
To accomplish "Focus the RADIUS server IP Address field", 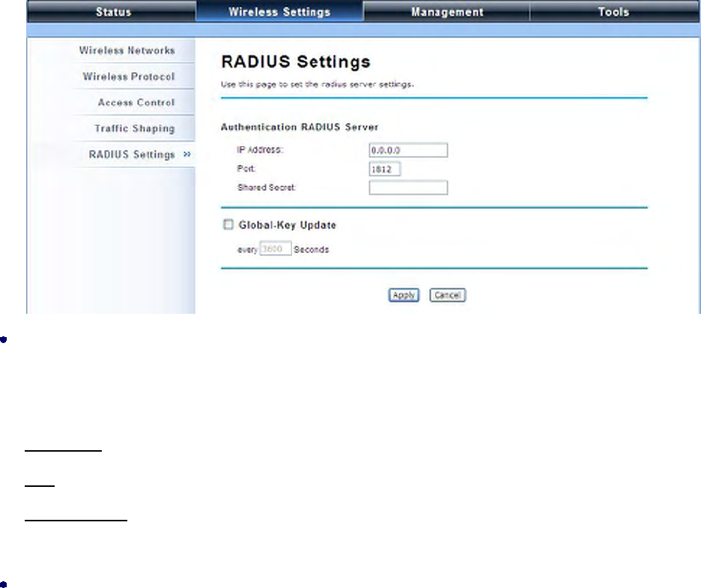I will pyautogui.click(x=408, y=151).
